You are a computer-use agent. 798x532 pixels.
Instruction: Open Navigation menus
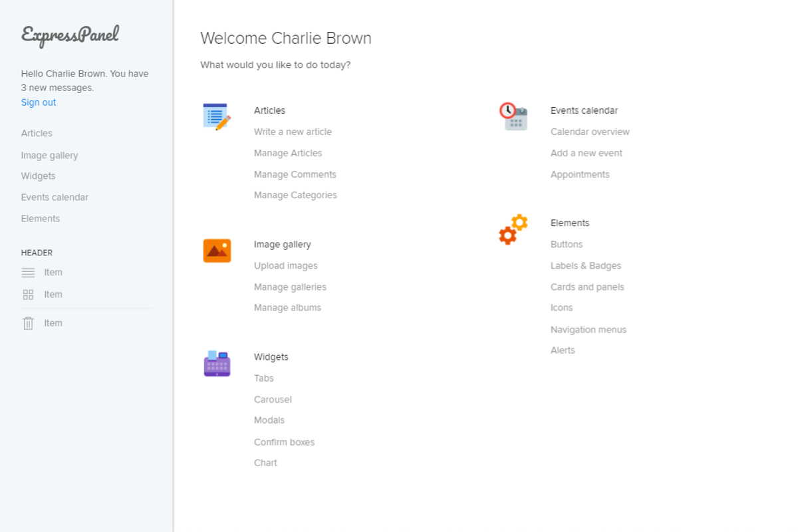(x=589, y=330)
